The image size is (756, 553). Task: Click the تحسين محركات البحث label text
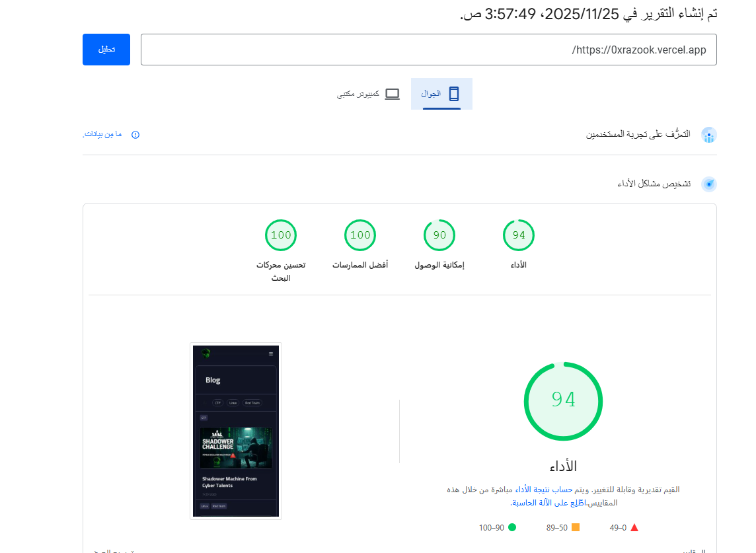[x=281, y=272]
